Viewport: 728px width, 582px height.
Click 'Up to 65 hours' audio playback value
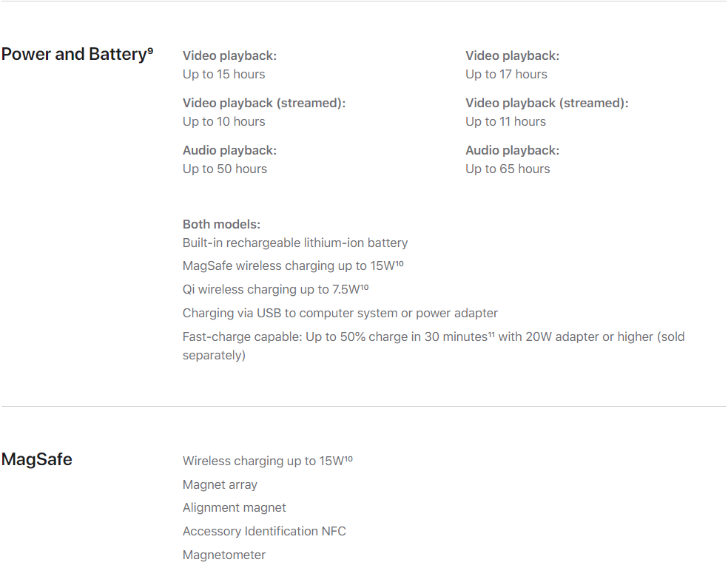pos(508,169)
